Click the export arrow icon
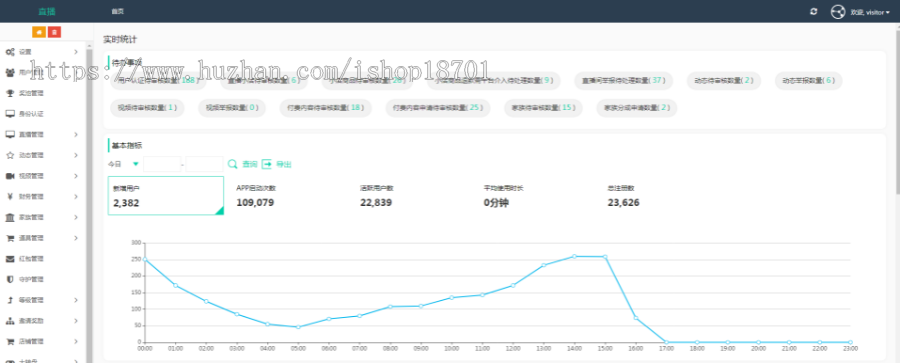Screen dimensions: 900x363 click(x=267, y=164)
